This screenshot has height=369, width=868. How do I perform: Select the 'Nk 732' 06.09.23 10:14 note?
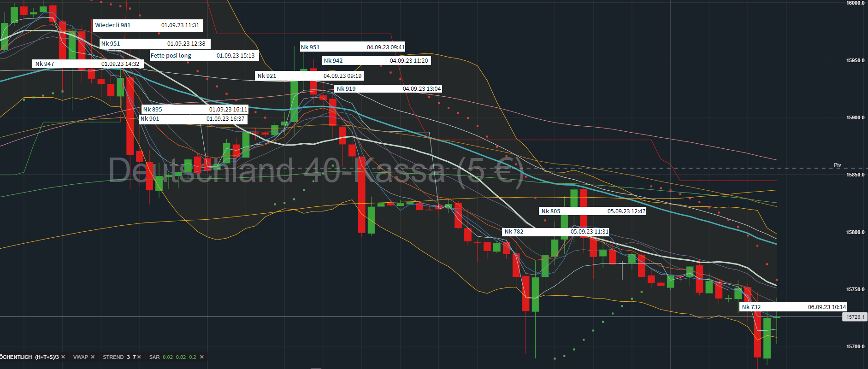coord(794,307)
